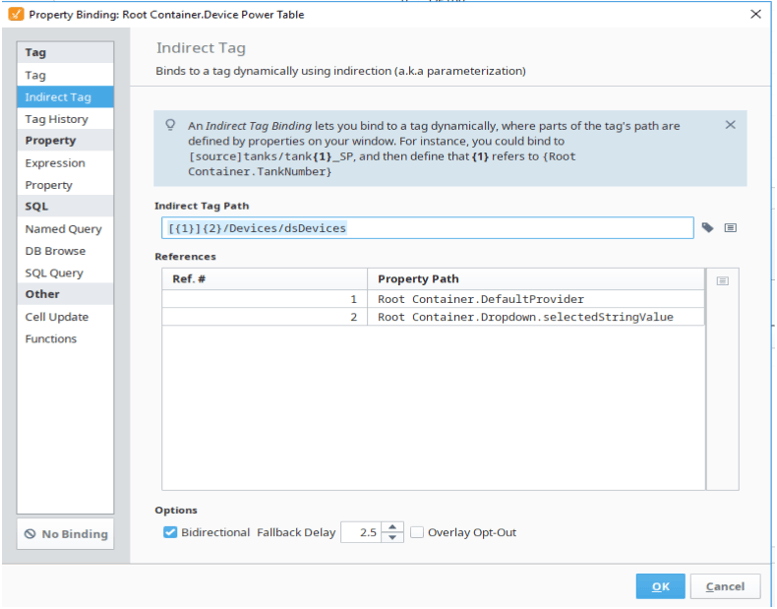This screenshot has height=609, width=777.
Task: Click into the Indirect Tag Path field
Action: (427, 228)
